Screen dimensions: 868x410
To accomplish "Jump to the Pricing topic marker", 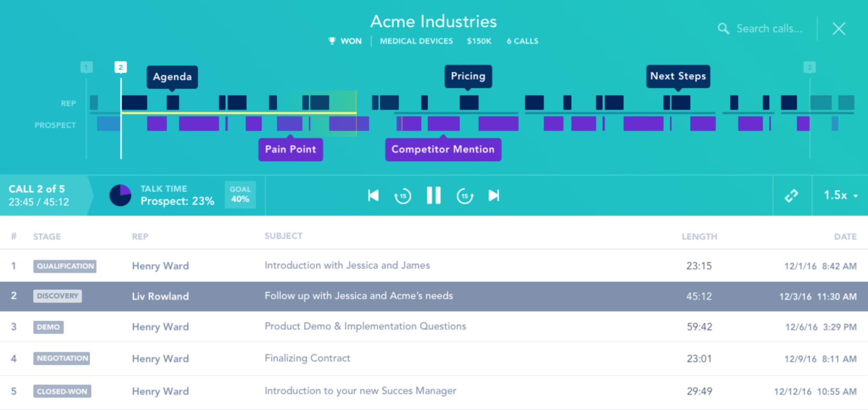I will tap(468, 76).
